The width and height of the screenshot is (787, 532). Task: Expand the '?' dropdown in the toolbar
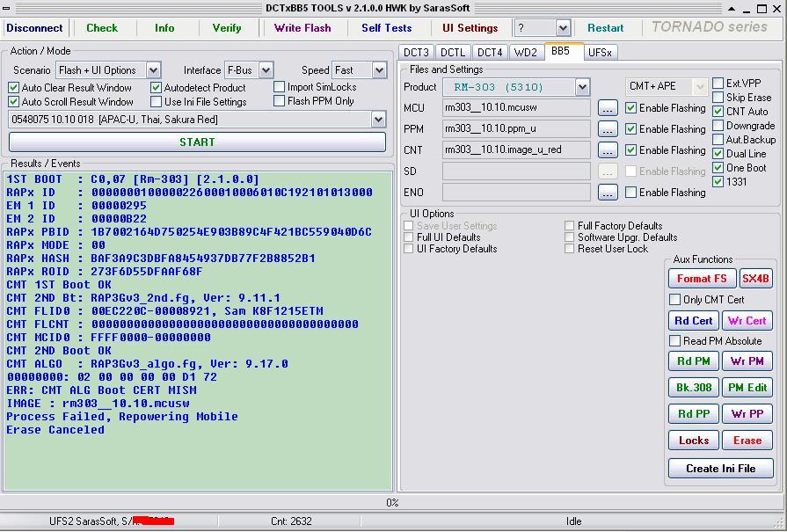click(563, 28)
